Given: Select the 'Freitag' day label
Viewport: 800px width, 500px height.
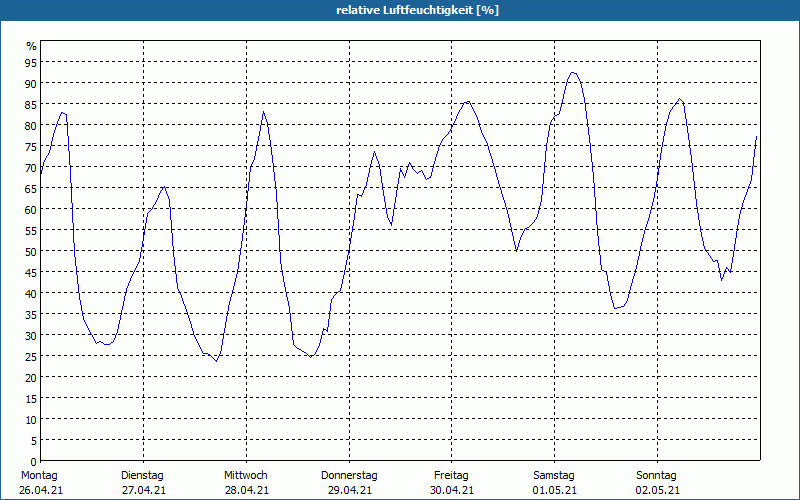Looking at the screenshot, I should [x=452, y=475].
